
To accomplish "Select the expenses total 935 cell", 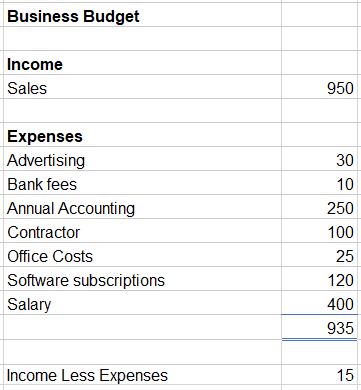I will [x=319, y=327].
